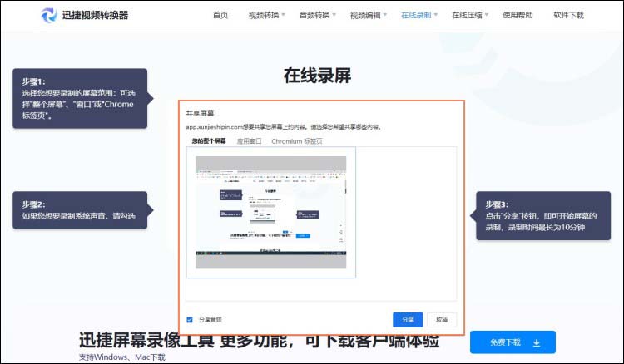Open the 音频转换 menu
The width and height of the screenshot is (624, 364).
314,15
